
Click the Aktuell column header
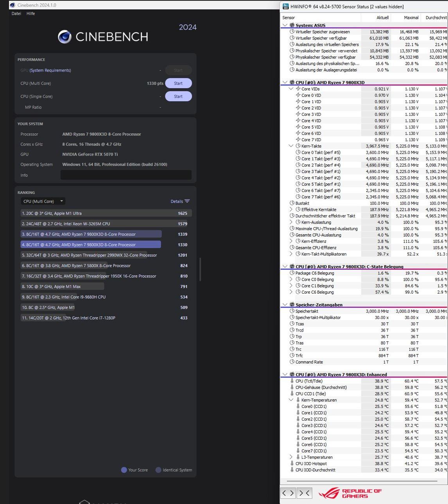[x=376, y=18]
